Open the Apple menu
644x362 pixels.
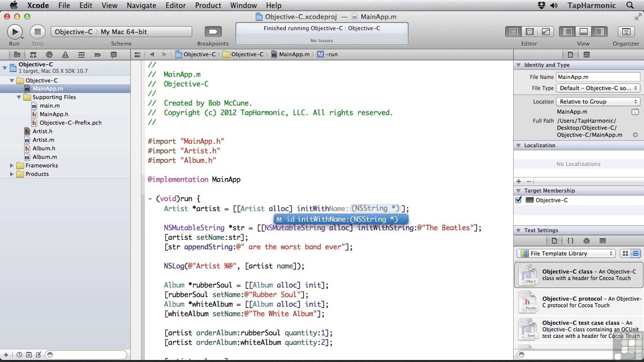14,6
